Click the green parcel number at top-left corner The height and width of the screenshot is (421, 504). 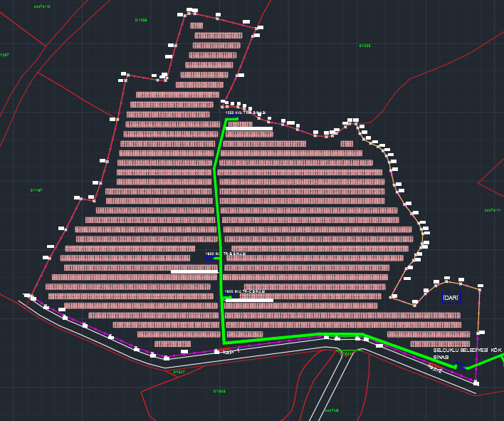coord(42,6)
